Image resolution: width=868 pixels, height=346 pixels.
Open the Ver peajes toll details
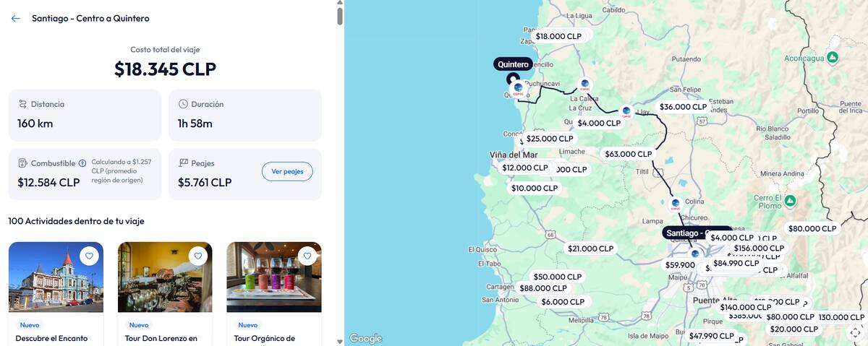pyautogui.click(x=287, y=171)
